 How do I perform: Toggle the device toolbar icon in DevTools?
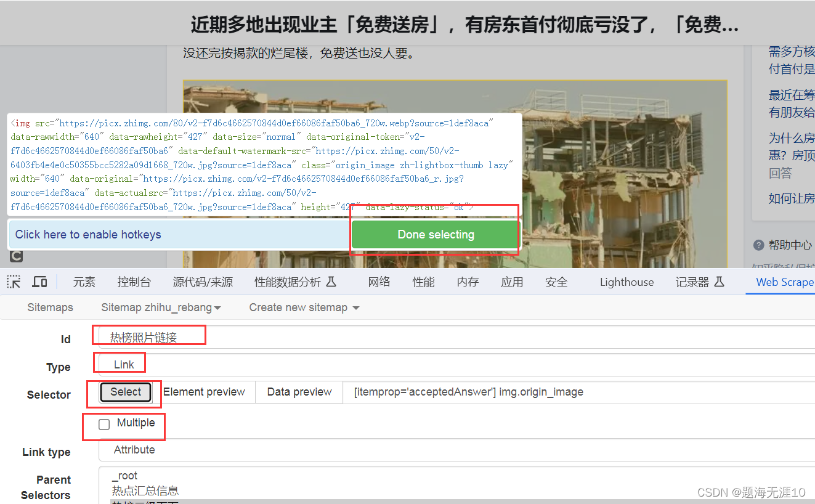pyautogui.click(x=39, y=281)
